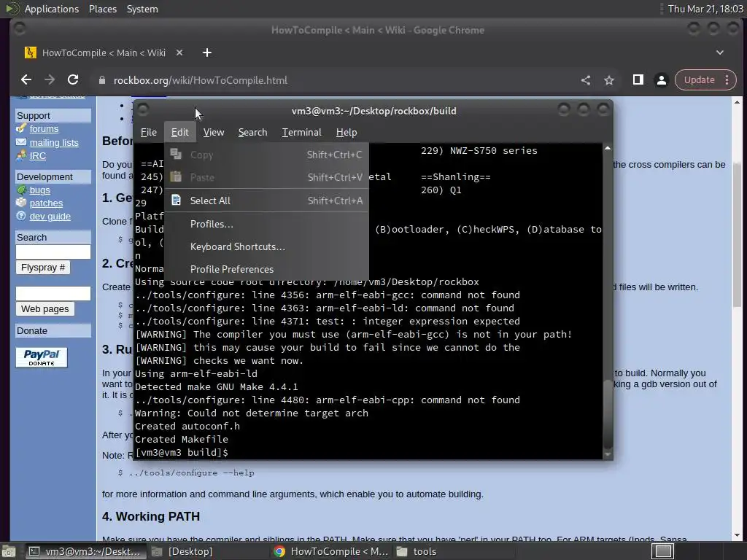Switch to HowToCompile Chrome taskbar item

332,551
